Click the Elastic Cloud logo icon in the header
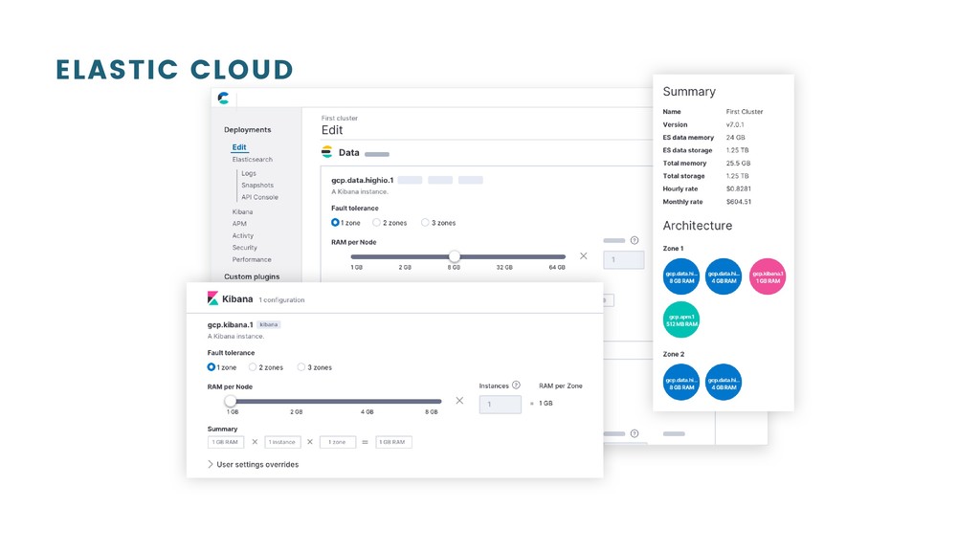This screenshot has height=551, width=980. 223,99
